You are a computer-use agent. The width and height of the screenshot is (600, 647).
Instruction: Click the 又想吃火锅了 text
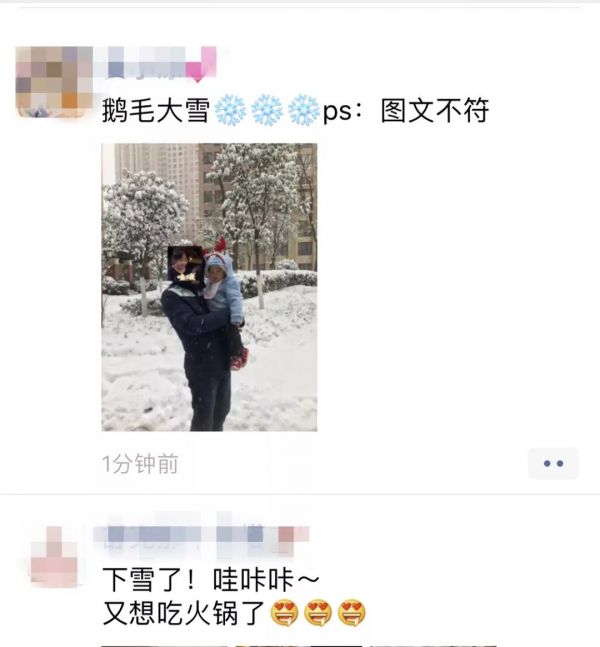click(183, 613)
